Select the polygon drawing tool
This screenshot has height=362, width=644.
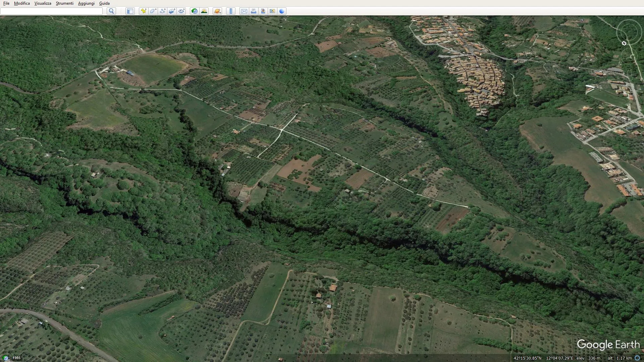[x=153, y=11]
